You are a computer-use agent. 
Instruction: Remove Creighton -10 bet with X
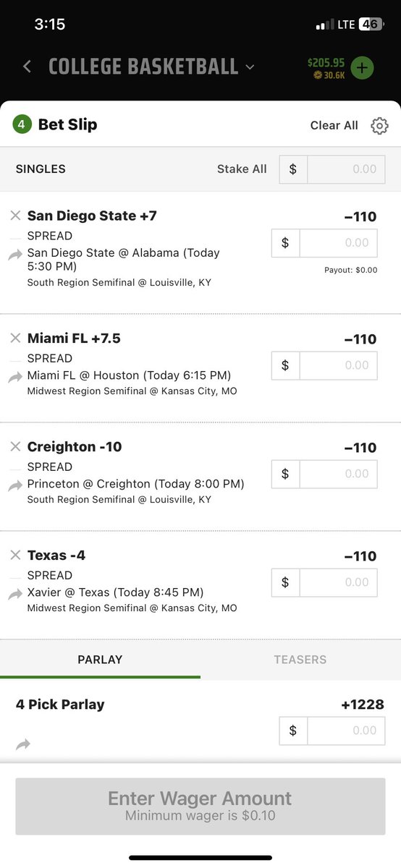tap(15, 446)
